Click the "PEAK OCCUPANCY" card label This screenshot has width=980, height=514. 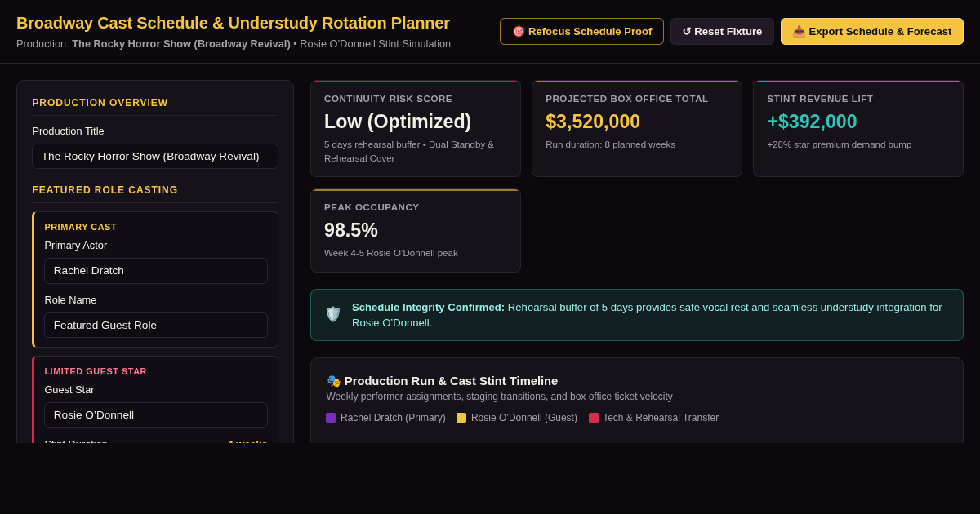coord(372,207)
